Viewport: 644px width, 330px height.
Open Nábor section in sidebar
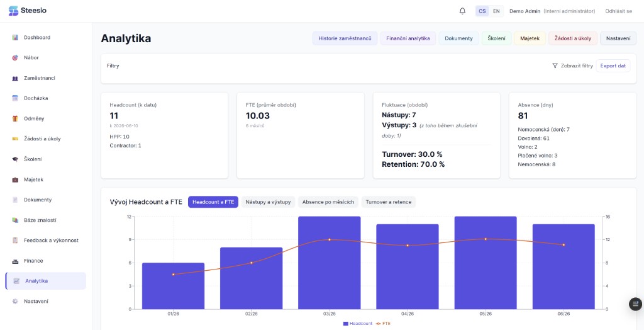45,57
